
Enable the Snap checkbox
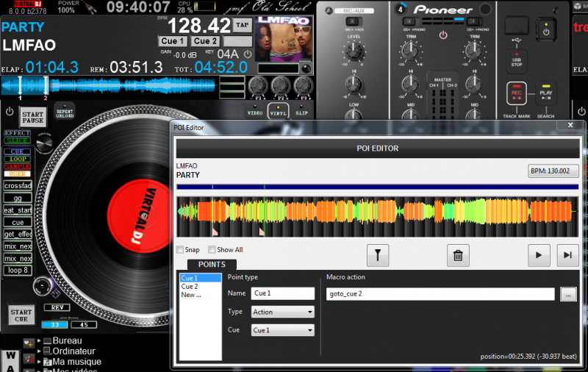(181, 250)
